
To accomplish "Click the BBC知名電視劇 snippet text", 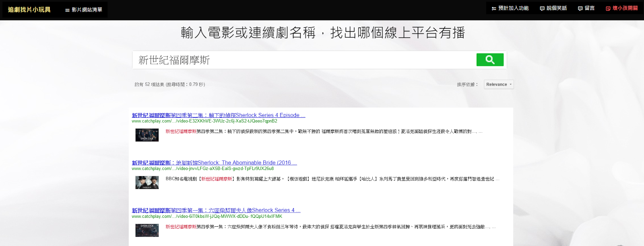I will (x=332, y=179).
